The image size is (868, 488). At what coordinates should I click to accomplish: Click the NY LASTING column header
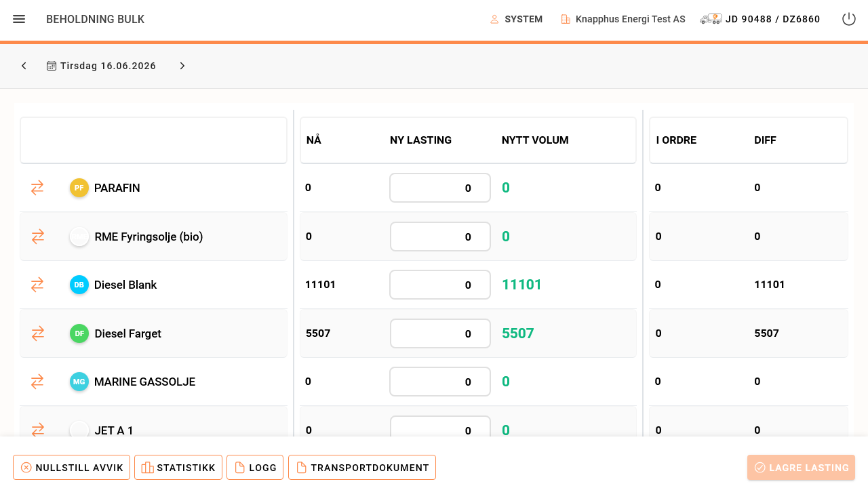421,140
